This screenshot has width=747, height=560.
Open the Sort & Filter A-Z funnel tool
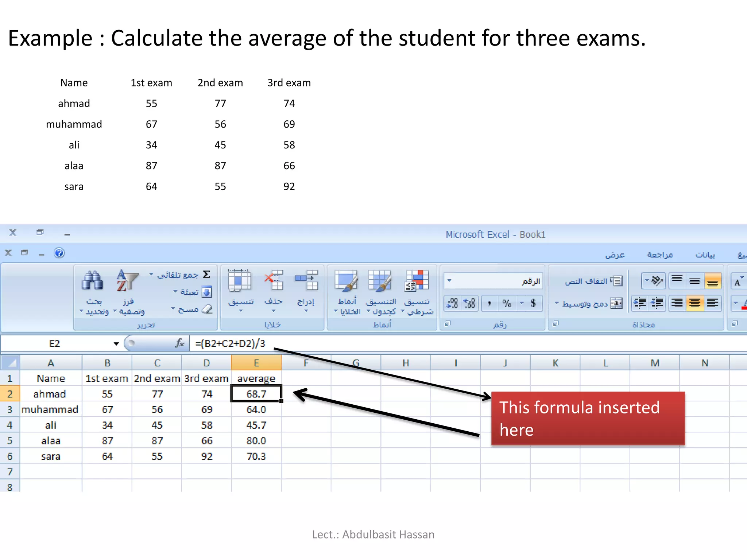click(127, 281)
